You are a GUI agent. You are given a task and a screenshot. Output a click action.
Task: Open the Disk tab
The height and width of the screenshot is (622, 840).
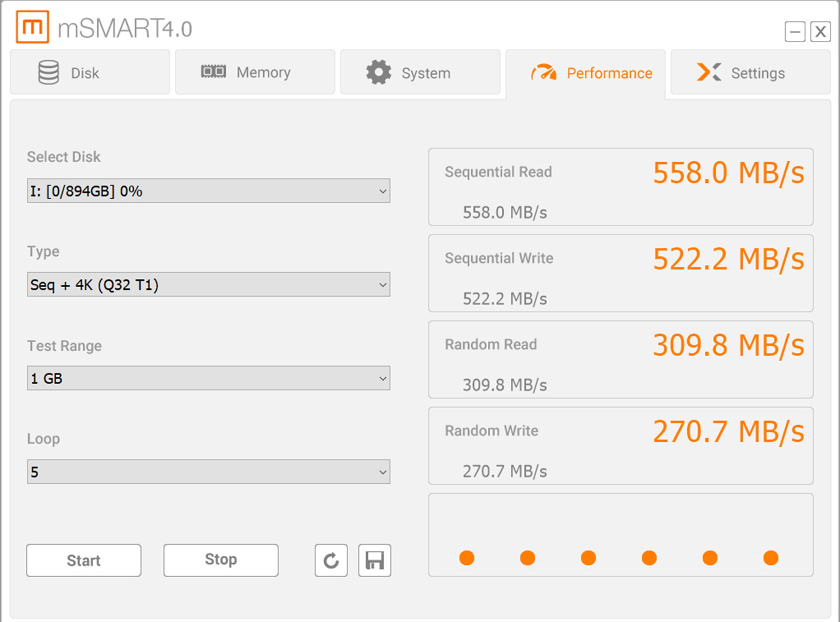click(90, 72)
